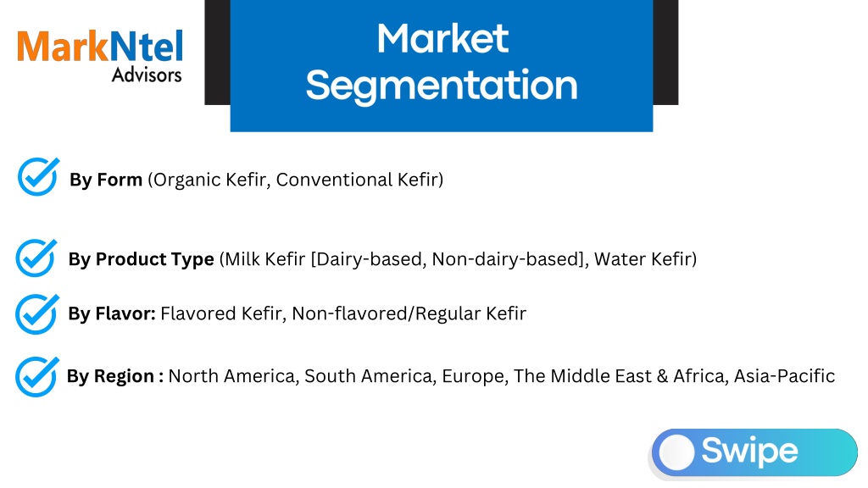This screenshot has width=868, height=488.
Task: Click the Advisors text beneath the logo
Action: (x=147, y=75)
